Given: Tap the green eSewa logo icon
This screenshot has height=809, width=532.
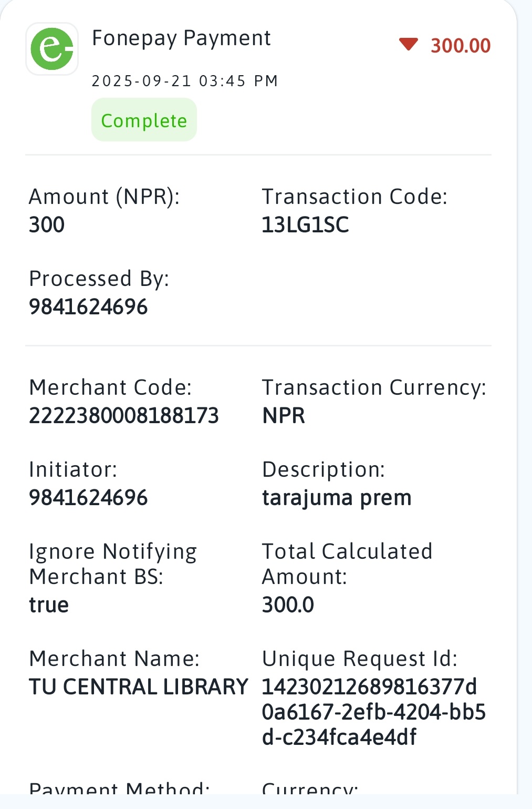Looking at the screenshot, I should pos(52,49).
